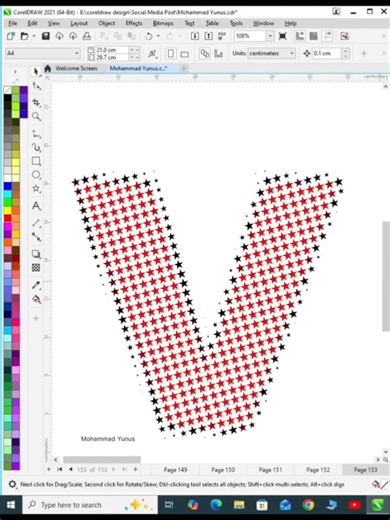
Task: Select the Ellipse tool
Action: [x=36, y=175]
